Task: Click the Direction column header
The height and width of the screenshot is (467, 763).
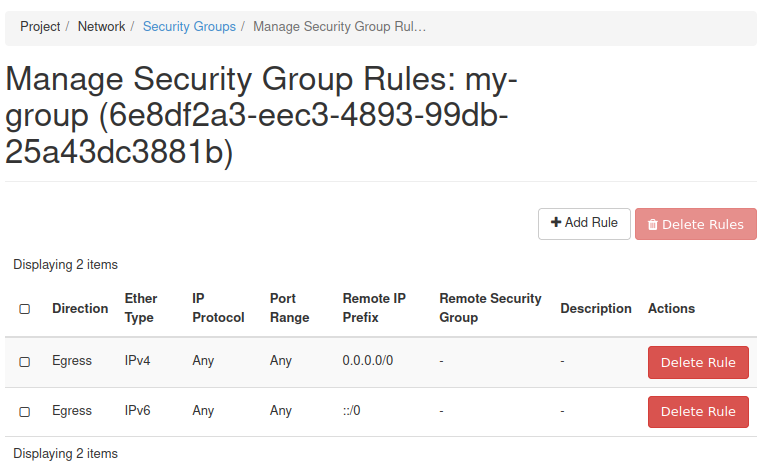Action: pyautogui.click(x=80, y=309)
